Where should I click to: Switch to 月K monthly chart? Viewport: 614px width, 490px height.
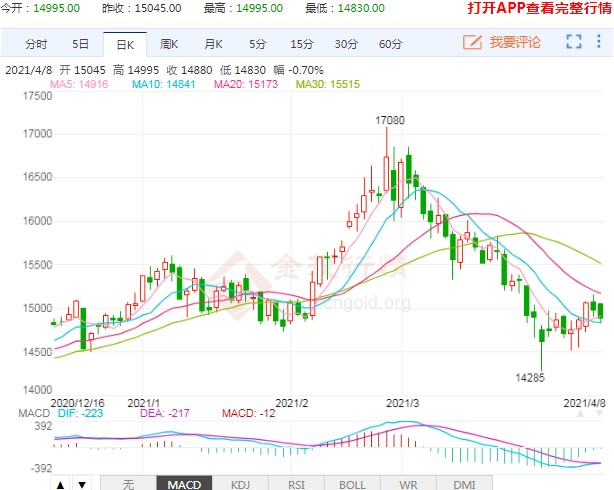(x=213, y=45)
